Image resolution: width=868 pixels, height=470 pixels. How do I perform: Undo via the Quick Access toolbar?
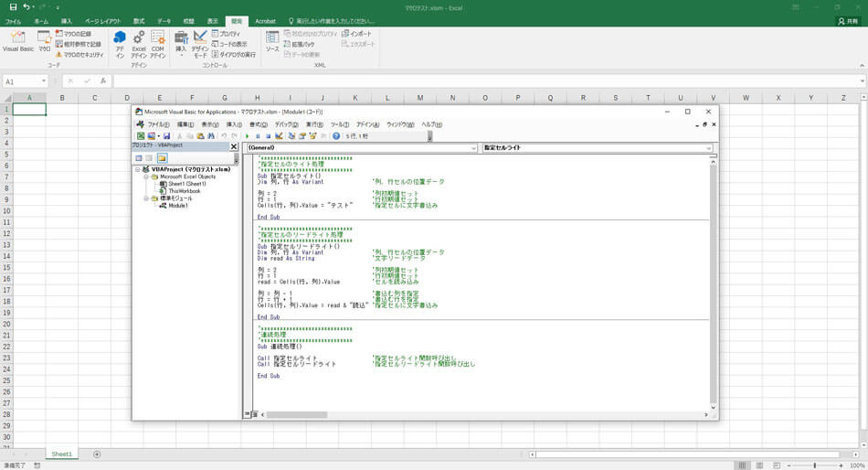26,7
